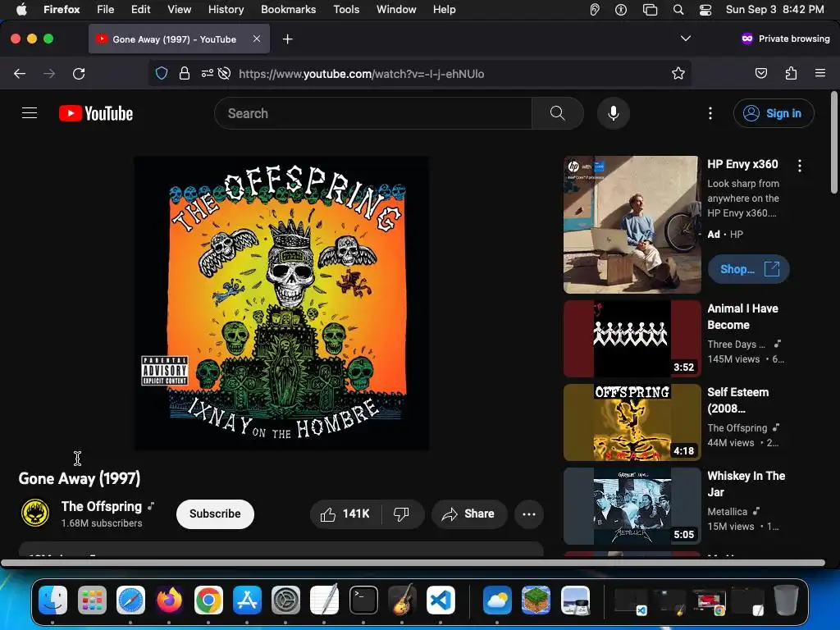
Task: Open Launchpad from the Dock
Action: pos(92,600)
